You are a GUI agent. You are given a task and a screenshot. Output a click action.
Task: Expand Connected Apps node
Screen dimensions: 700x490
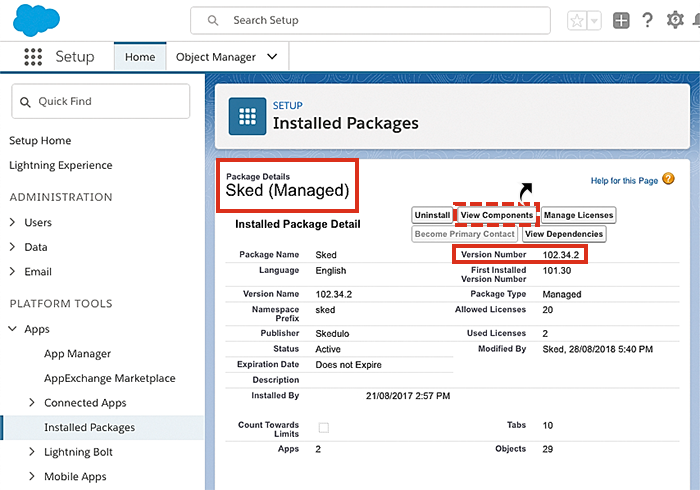(x=32, y=403)
